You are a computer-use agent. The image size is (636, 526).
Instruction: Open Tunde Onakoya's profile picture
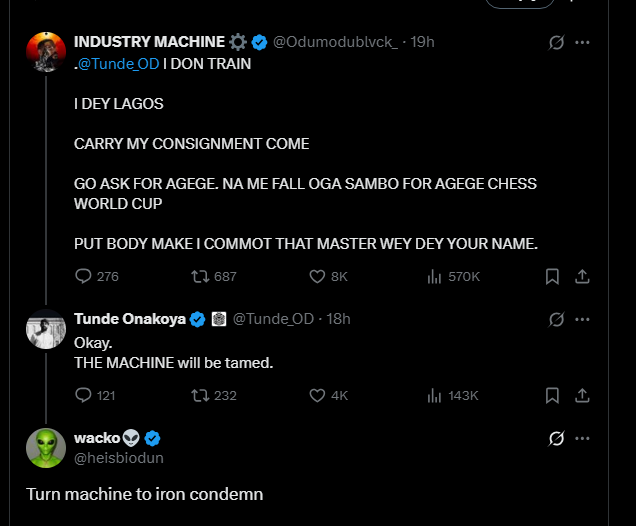coord(45,329)
